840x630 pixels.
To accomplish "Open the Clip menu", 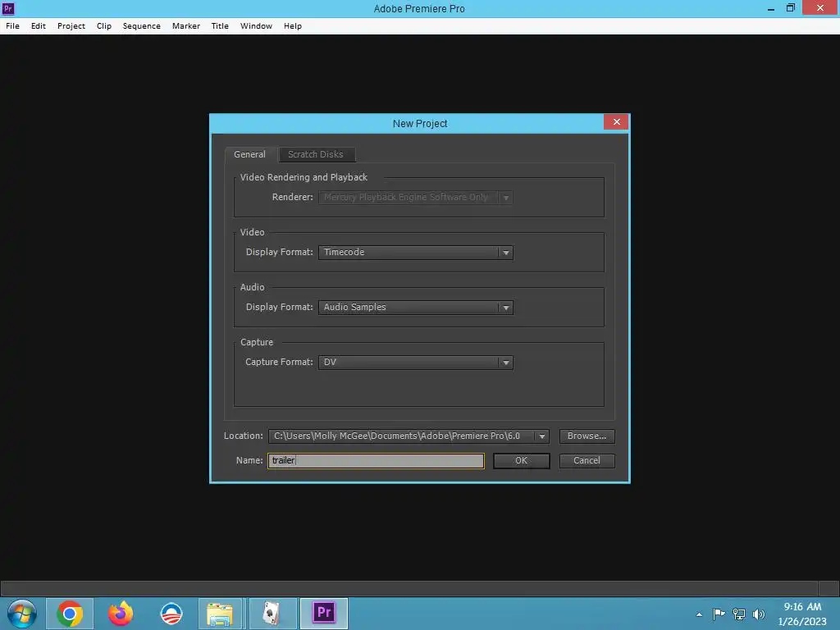I will click(104, 25).
